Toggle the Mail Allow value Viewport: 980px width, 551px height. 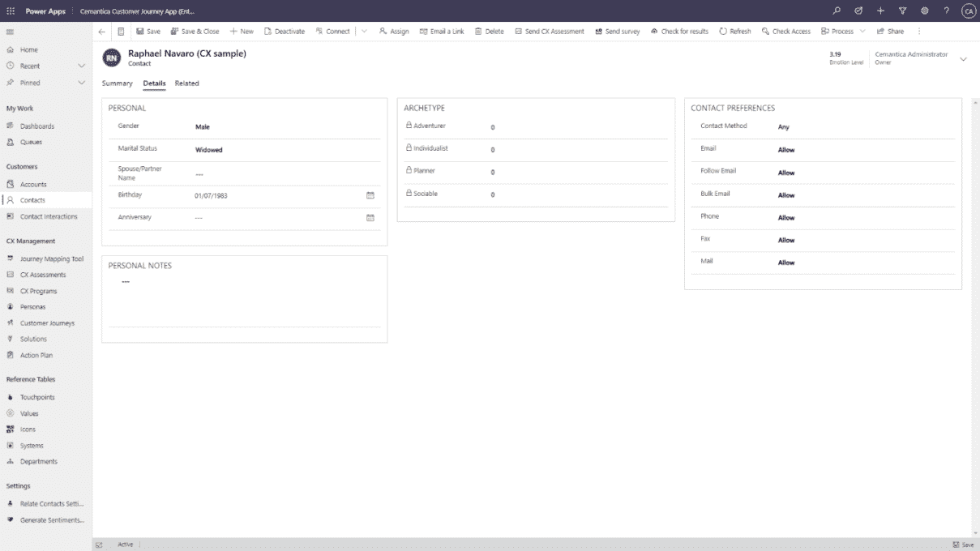786,263
